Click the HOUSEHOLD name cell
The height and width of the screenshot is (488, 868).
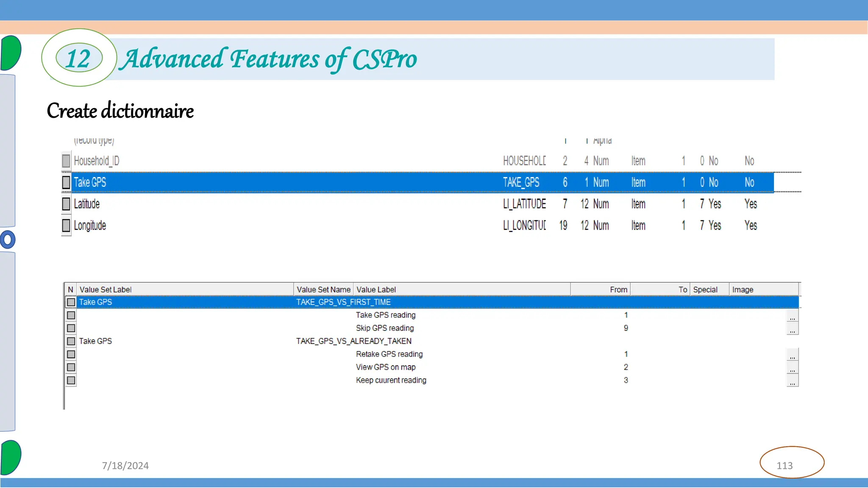(524, 161)
